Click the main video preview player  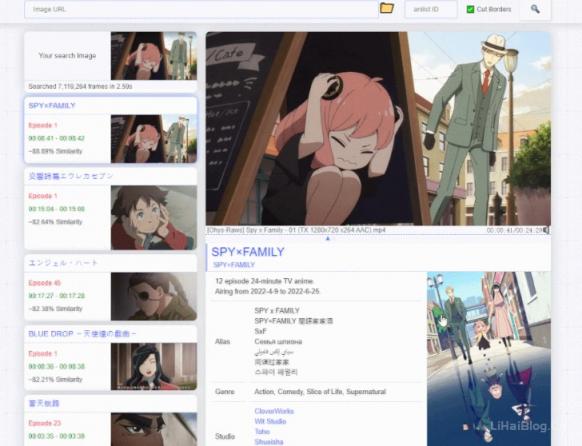click(378, 129)
